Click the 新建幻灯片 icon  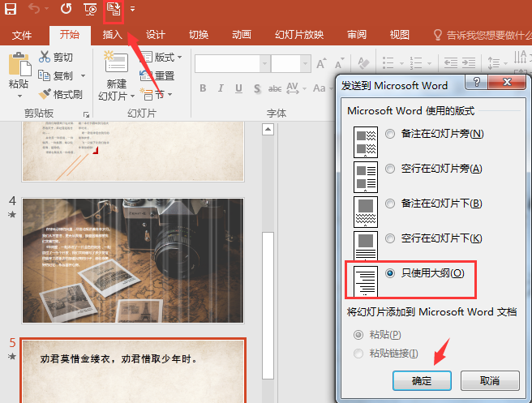click(116, 62)
